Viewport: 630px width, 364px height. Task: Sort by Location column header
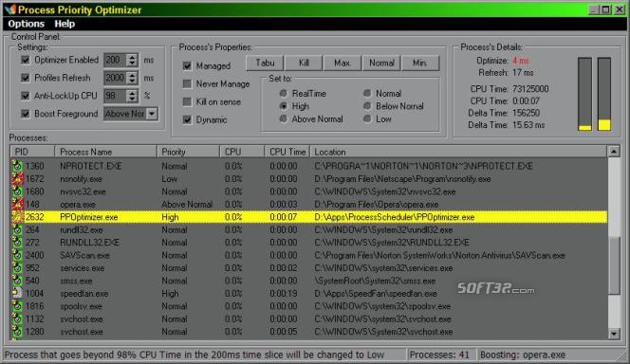[458, 152]
